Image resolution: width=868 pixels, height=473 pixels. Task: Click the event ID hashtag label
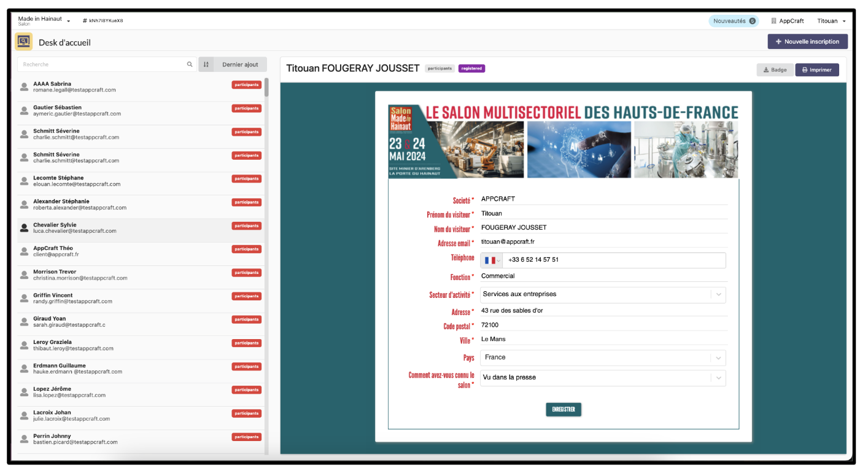pyautogui.click(x=103, y=21)
